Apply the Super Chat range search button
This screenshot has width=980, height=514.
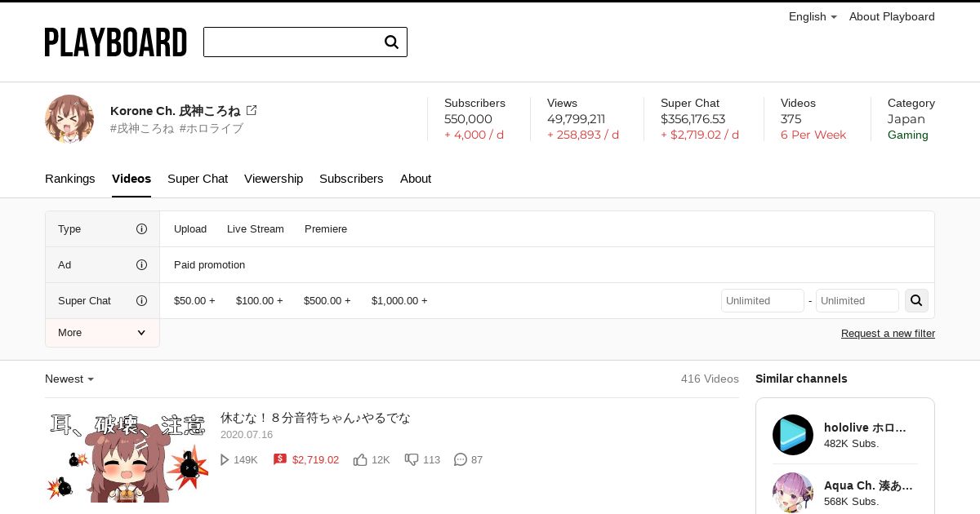tap(916, 300)
